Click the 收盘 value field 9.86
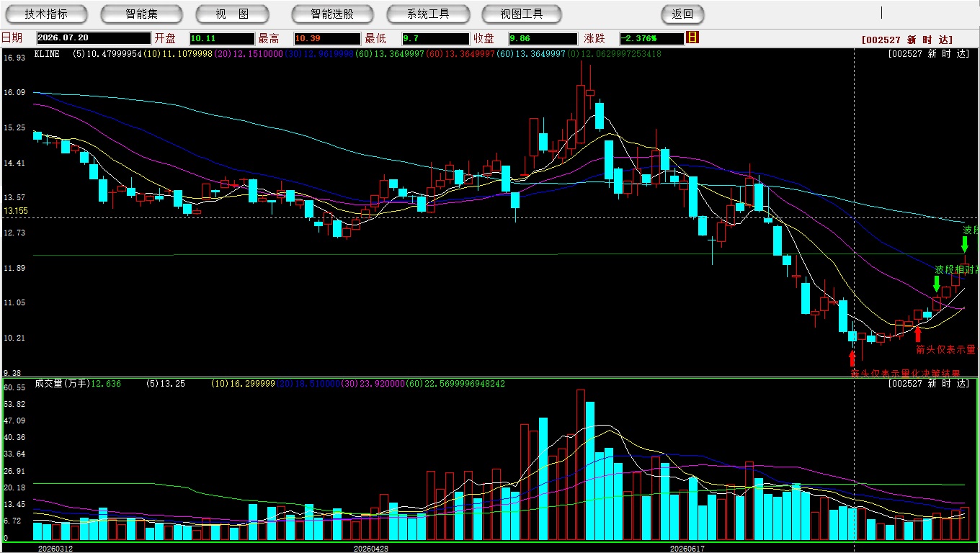 [543, 38]
